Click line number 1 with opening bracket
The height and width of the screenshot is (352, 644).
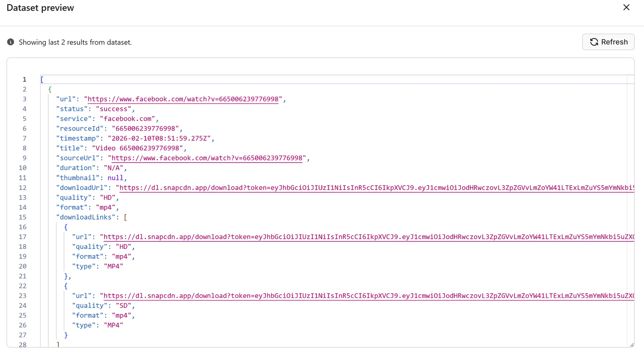pos(24,79)
